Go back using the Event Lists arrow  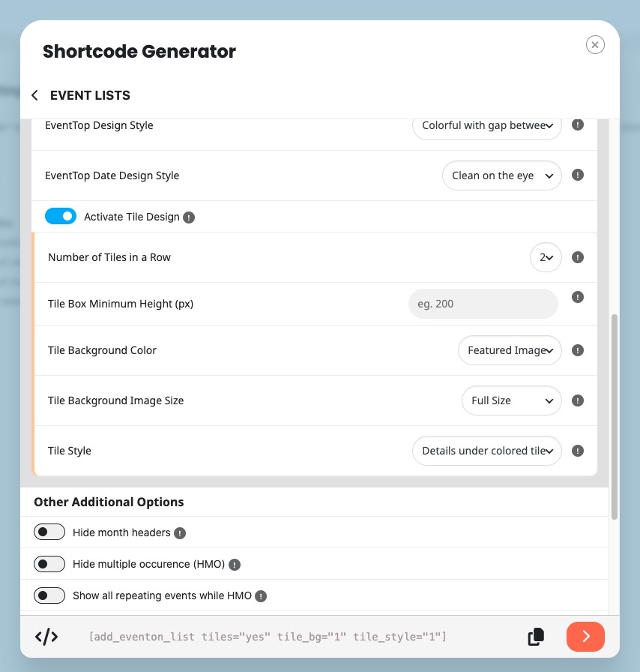coord(34,95)
